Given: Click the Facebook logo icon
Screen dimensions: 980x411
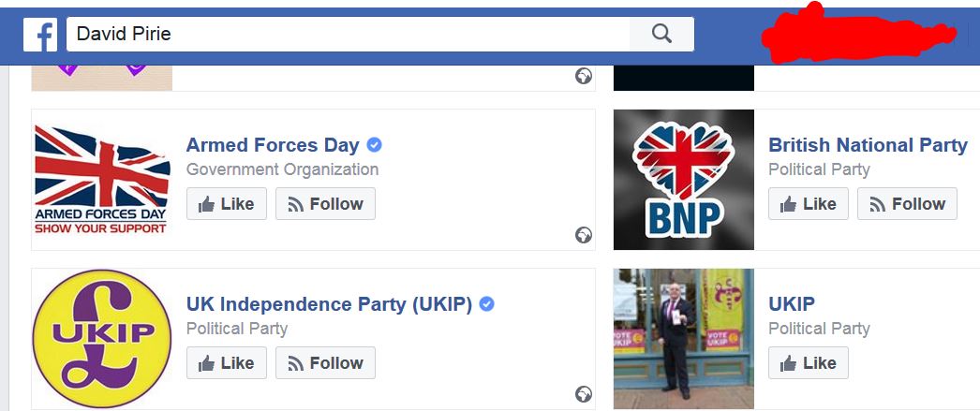Looking at the screenshot, I should coord(40,35).
